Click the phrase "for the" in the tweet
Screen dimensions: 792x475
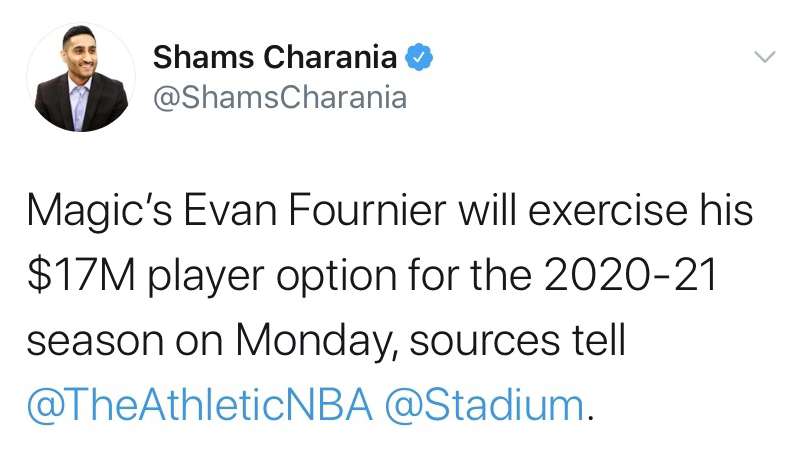470,275
